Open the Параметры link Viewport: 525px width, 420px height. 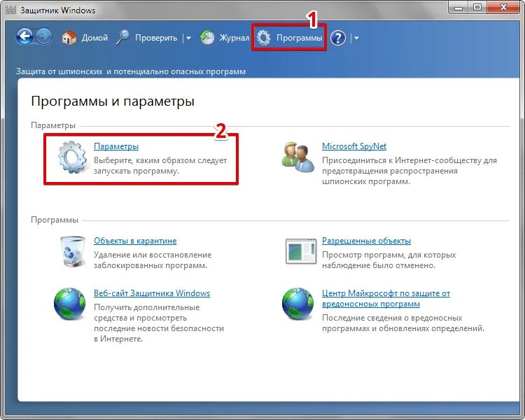click(116, 146)
